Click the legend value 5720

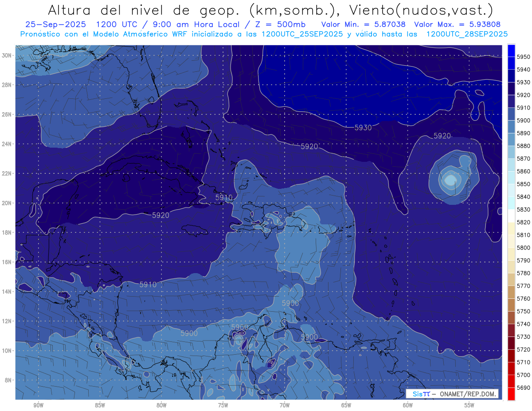coord(524,349)
